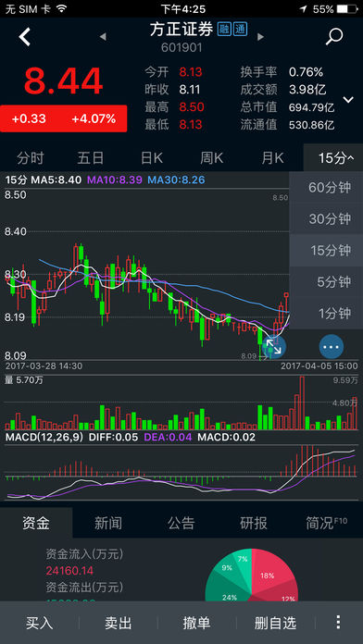Open the 研报 info tab
363x644 pixels.
click(x=254, y=523)
